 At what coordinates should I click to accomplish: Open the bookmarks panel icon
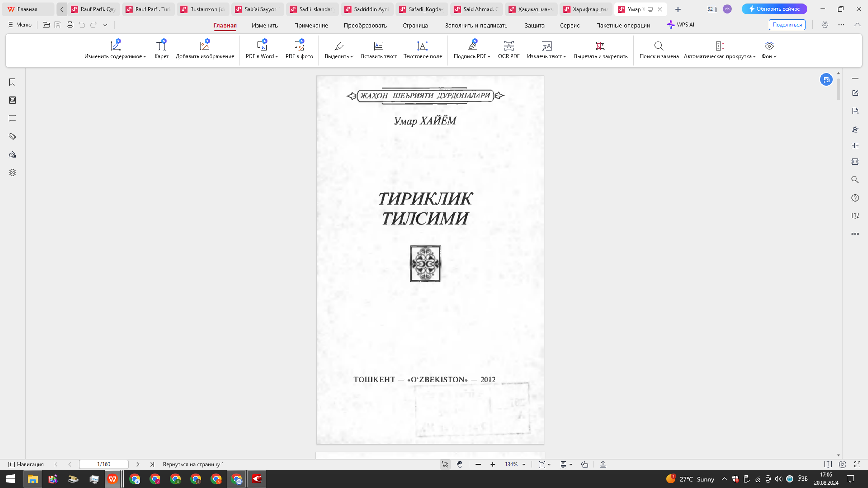click(12, 82)
